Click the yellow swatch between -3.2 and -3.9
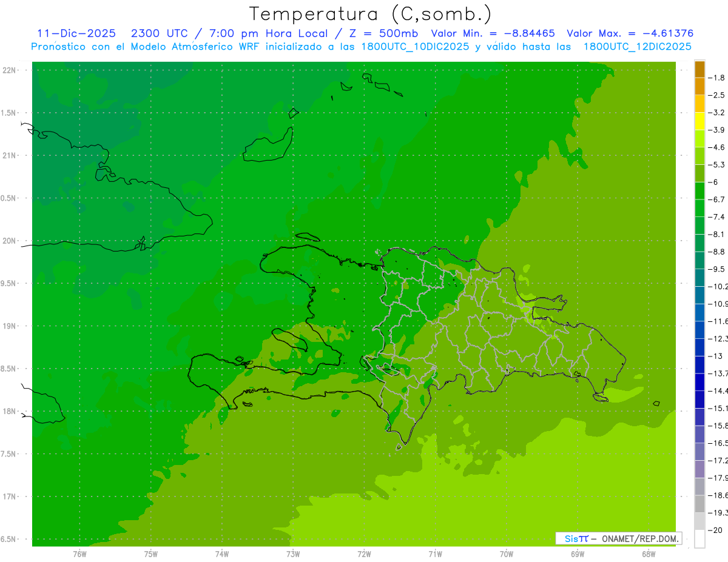This screenshot has width=728, height=562. [x=699, y=121]
